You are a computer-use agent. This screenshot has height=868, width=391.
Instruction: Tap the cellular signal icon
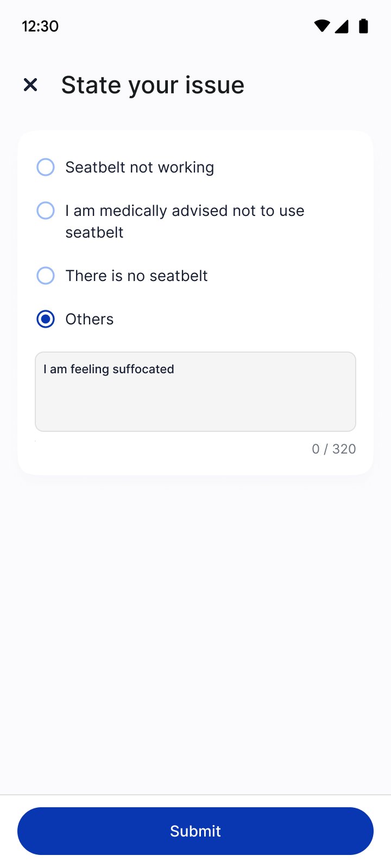point(342,26)
